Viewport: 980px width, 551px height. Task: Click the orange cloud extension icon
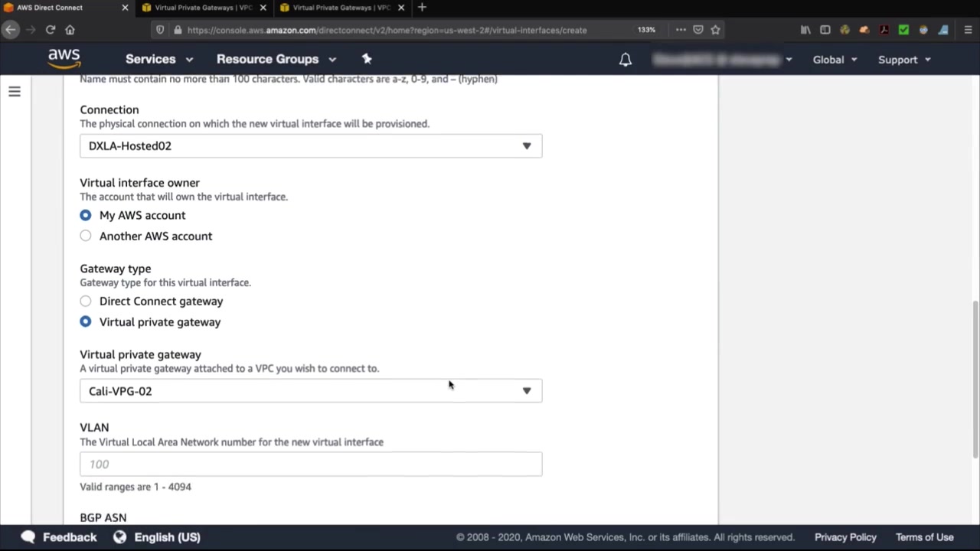coord(864,30)
